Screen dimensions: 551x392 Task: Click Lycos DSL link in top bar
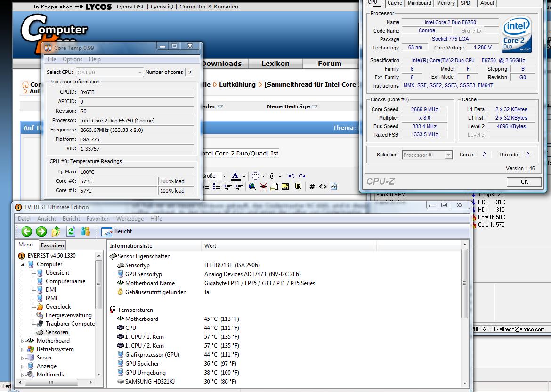point(131,7)
